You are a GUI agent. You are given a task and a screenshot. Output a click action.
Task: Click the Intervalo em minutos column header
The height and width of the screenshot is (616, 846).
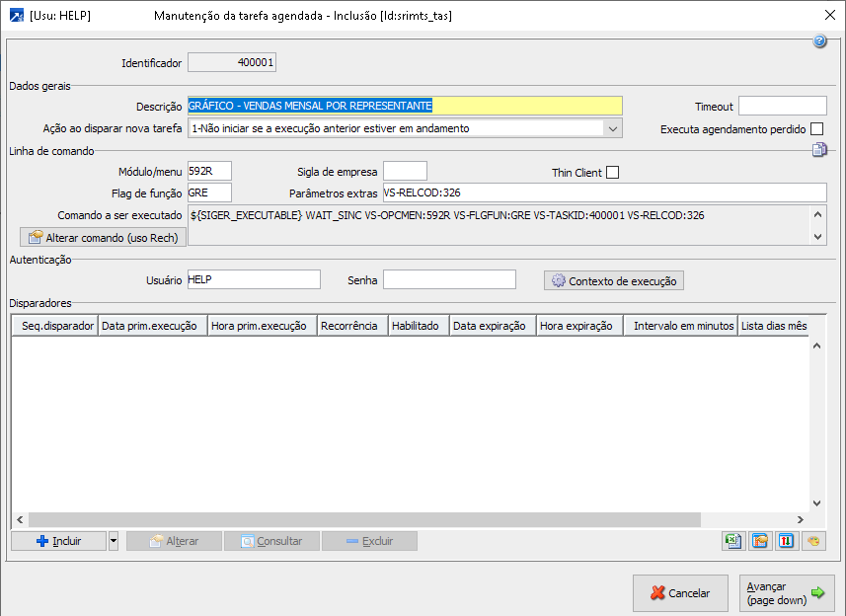[680, 326]
